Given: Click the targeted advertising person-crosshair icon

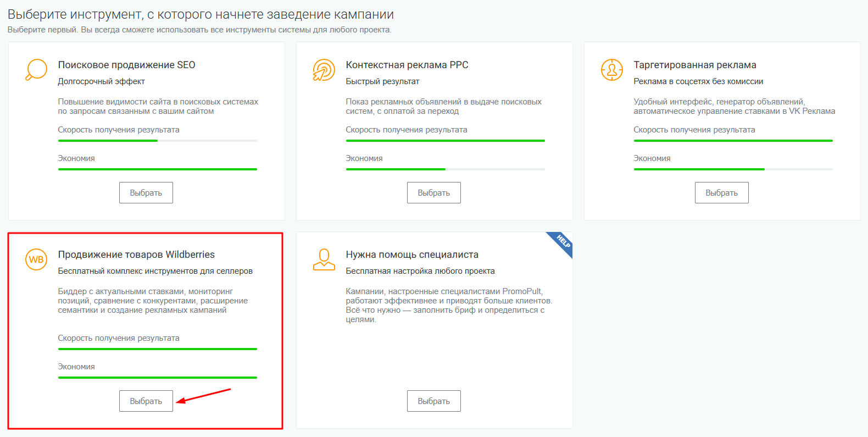Looking at the screenshot, I should (x=611, y=70).
